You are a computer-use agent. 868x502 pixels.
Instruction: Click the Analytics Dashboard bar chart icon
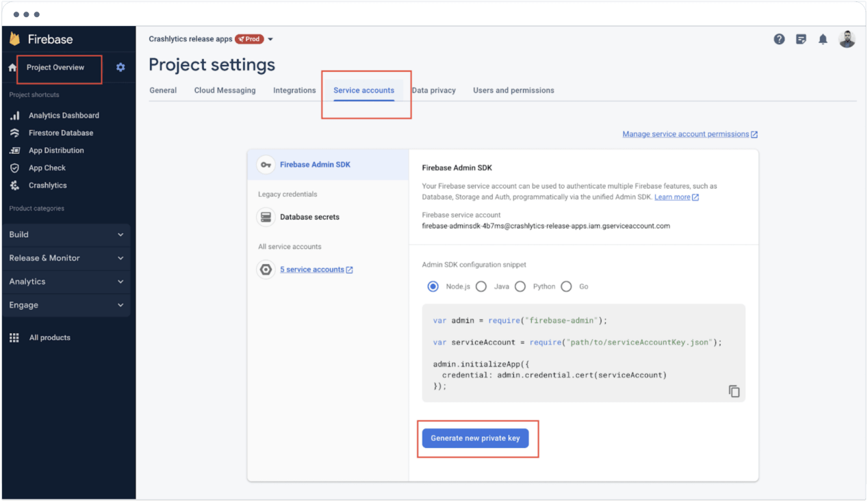tap(14, 116)
